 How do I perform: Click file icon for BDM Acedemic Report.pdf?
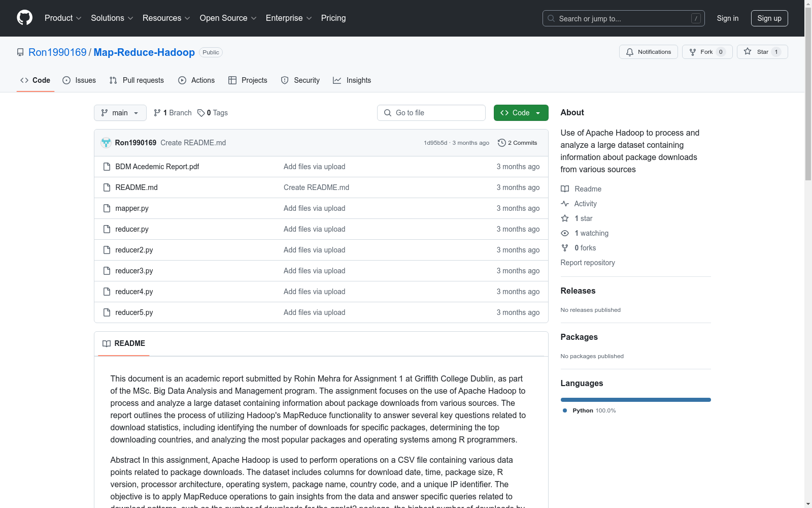[107, 167]
